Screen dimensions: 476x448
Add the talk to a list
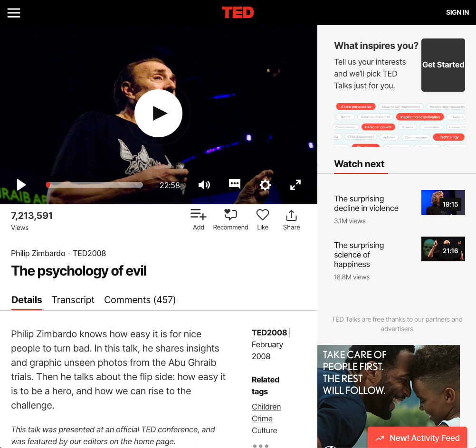pyautogui.click(x=199, y=219)
